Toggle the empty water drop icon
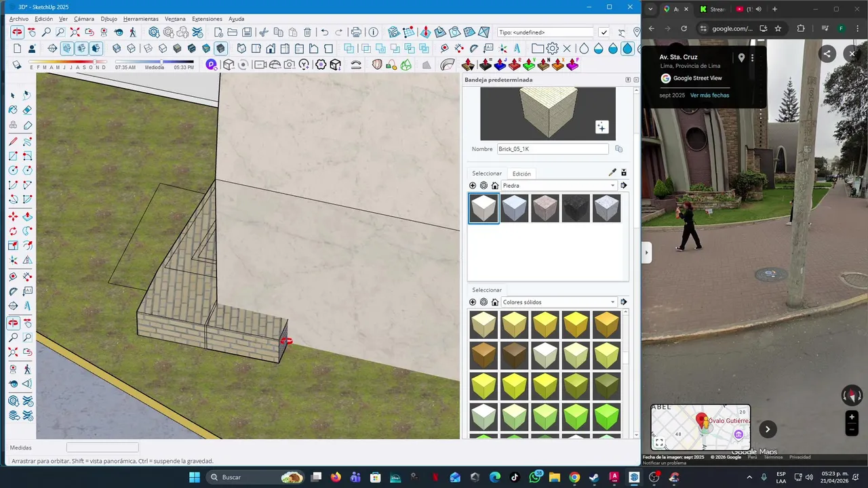 click(x=583, y=49)
